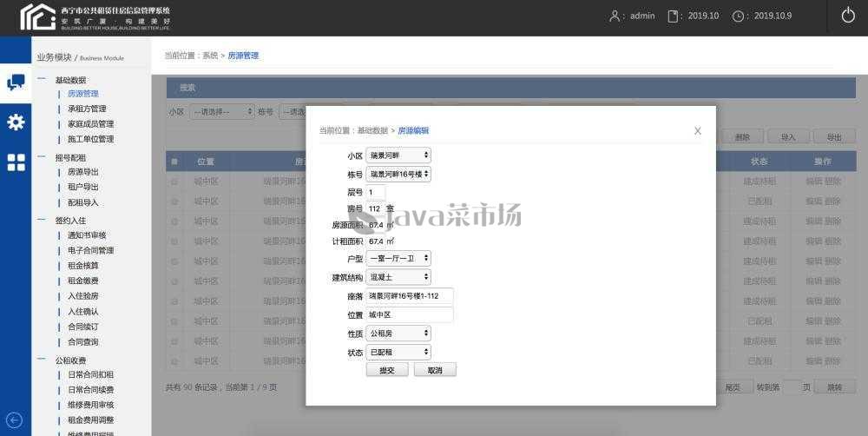This screenshot has width=868, height=436.
Task: Click the 取消 cancel button
Action: click(435, 370)
